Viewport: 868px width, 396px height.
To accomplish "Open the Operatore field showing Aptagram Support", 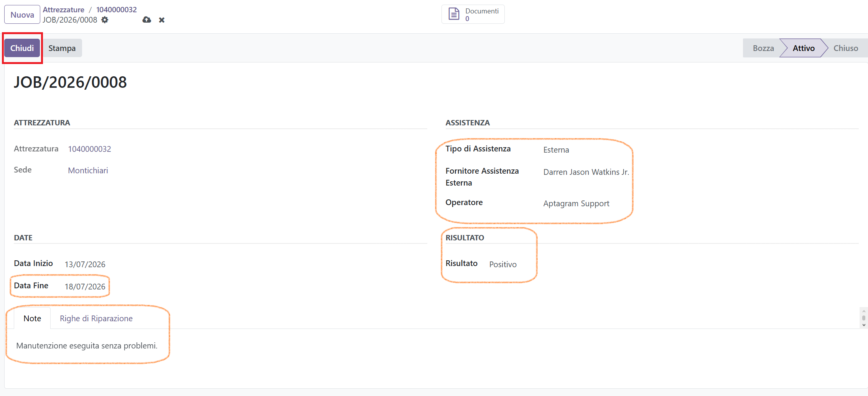I will coord(576,204).
